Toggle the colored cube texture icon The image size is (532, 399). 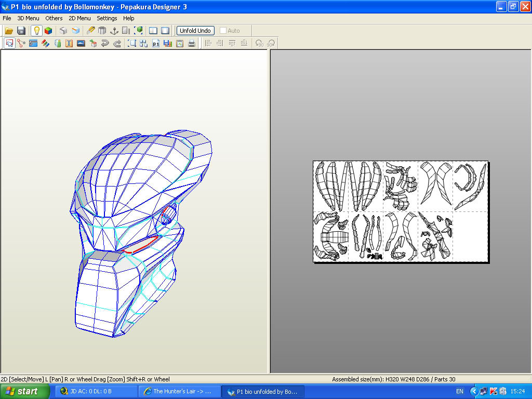48,31
